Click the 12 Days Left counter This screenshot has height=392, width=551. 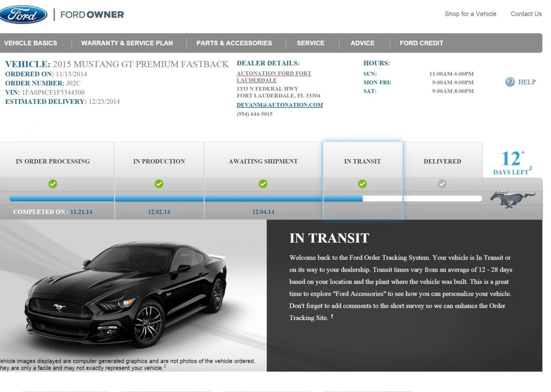coord(512,163)
